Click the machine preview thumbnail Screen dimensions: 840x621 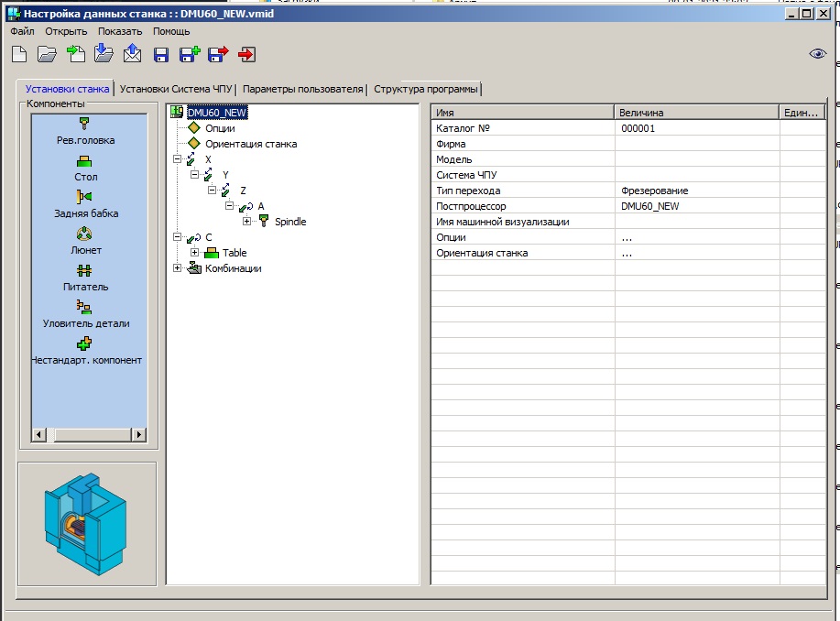click(x=87, y=524)
